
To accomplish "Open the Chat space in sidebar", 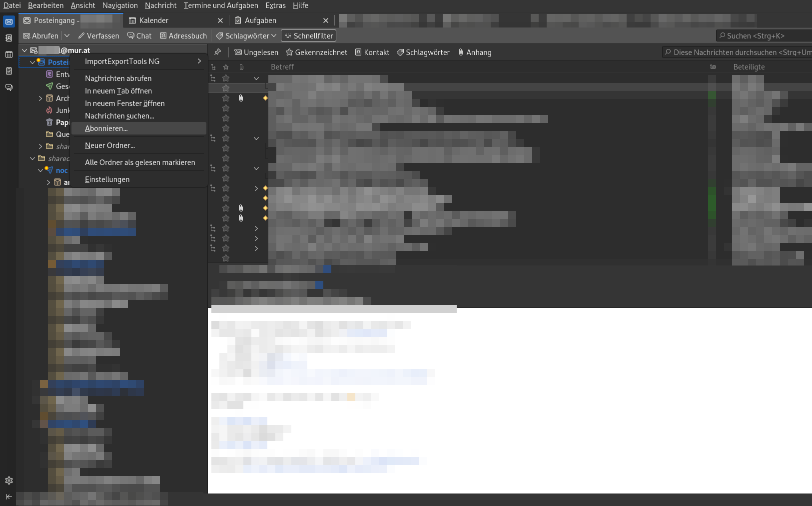I will [x=8, y=87].
